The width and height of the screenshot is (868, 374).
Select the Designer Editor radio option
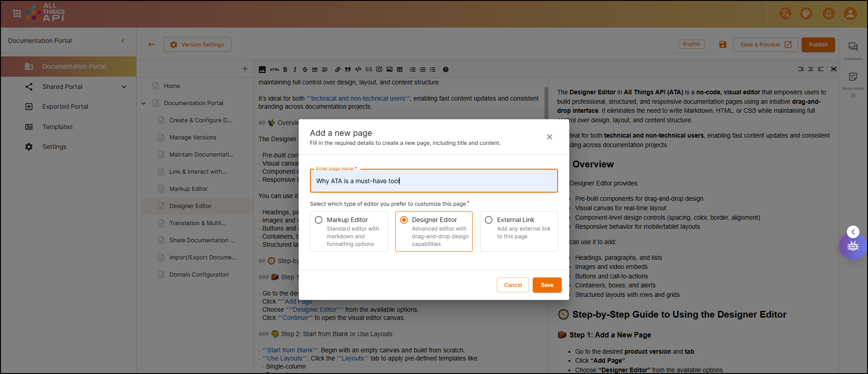pos(404,220)
